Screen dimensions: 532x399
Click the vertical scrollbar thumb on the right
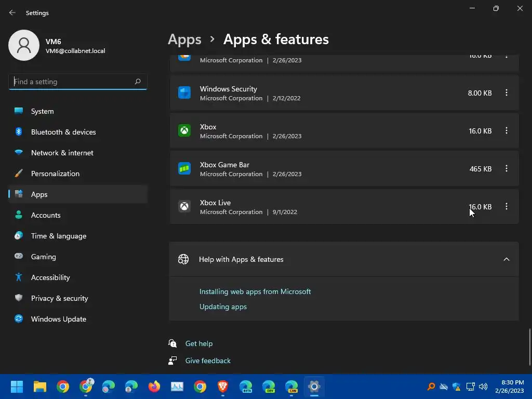pyautogui.click(x=529, y=347)
